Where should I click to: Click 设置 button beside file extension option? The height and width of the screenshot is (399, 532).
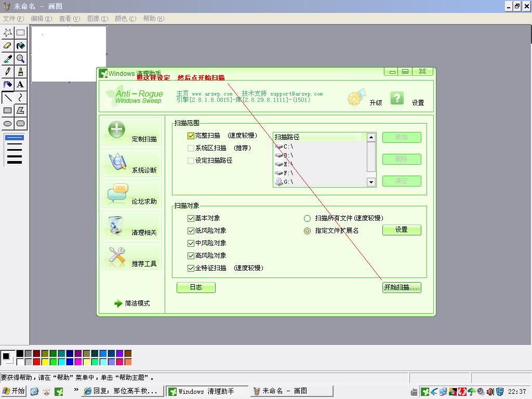point(402,230)
